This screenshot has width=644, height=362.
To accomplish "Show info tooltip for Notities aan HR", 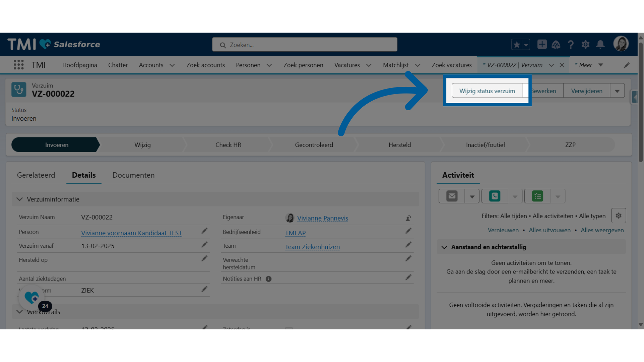I will coord(268,279).
